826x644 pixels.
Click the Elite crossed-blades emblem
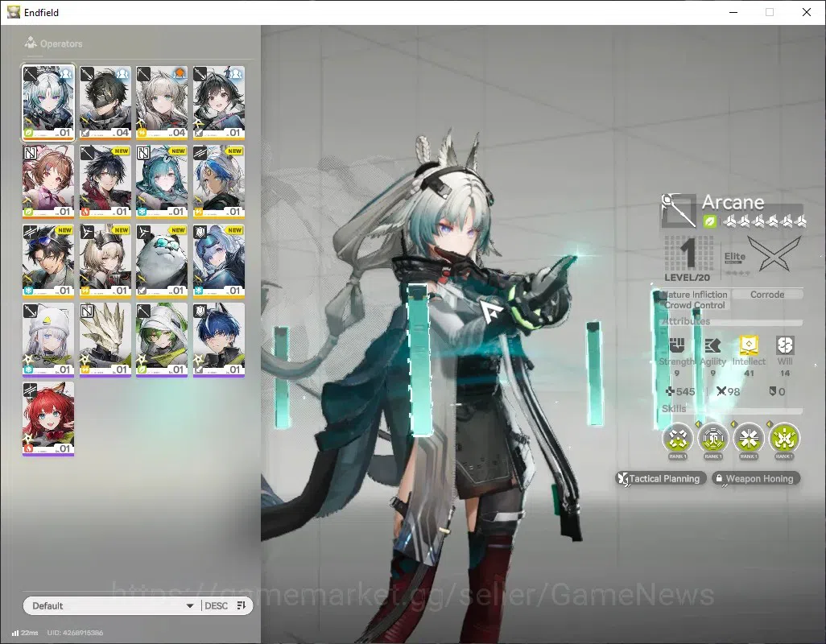774,254
